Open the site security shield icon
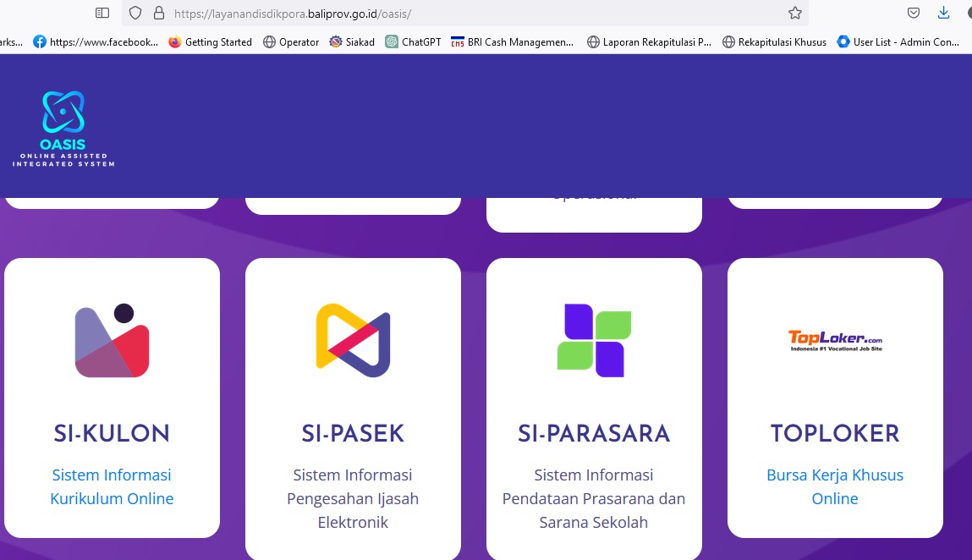This screenshot has height=560, width=972. click(x=135, y=13)
